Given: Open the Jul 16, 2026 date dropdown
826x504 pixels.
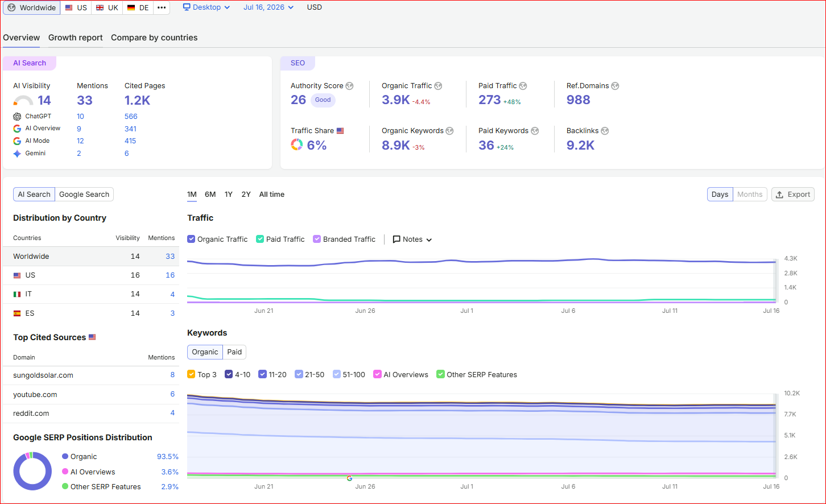Looking at the screenshot, I should (269, 7).
